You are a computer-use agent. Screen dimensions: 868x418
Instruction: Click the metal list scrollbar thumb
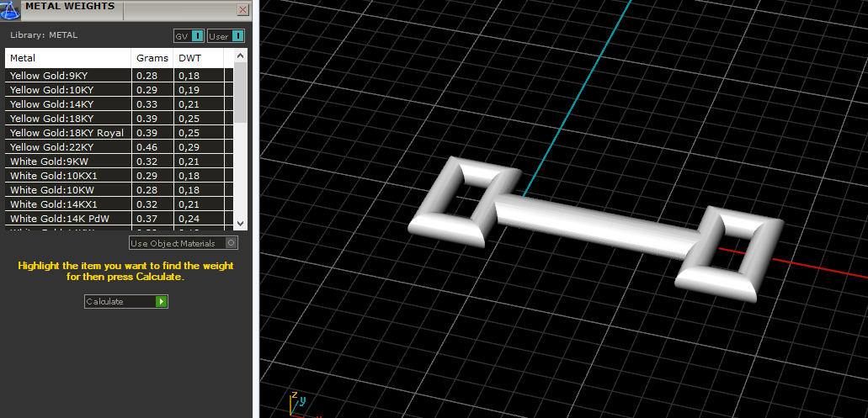pyautogui.click(x=240, y=93)
